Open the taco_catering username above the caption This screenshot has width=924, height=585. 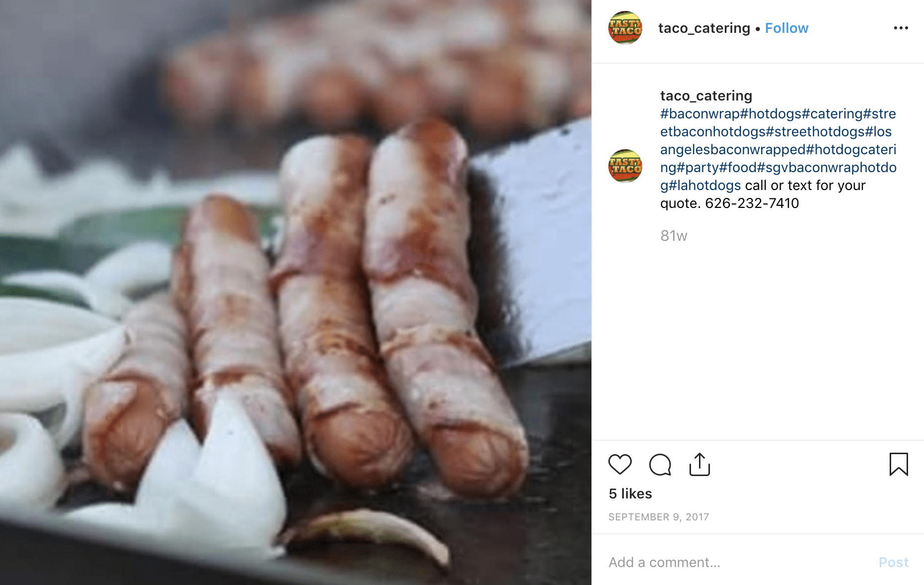pyautogui.click(x=706, y=96)
